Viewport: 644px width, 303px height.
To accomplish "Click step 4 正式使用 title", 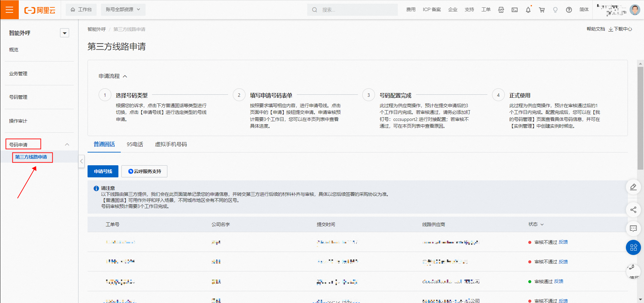I will tap(520, 95).
